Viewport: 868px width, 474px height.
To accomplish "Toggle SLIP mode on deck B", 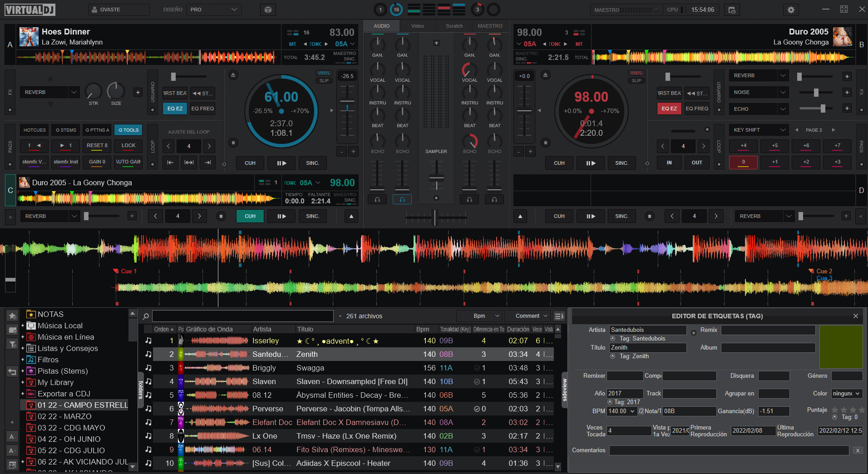I will point(636,81).
